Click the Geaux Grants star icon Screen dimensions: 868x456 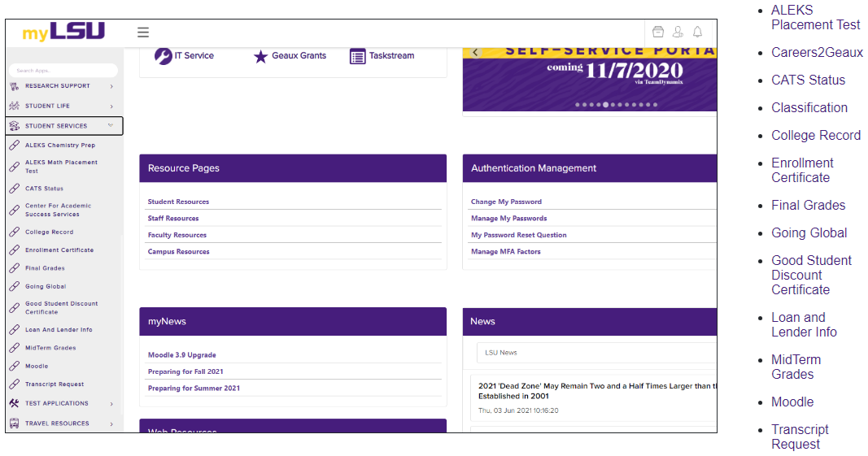point(261,56)
